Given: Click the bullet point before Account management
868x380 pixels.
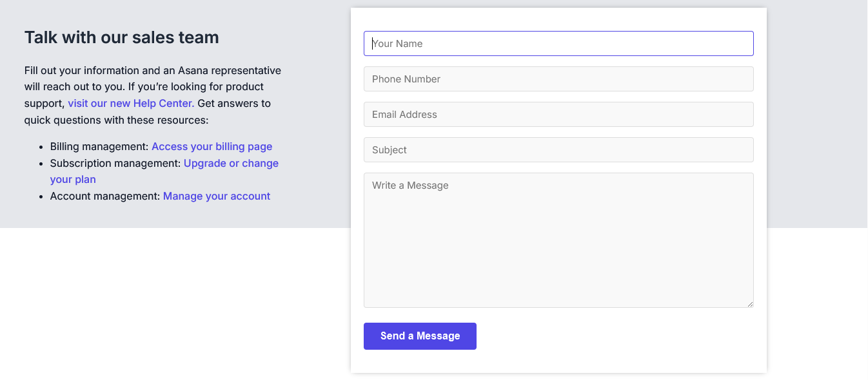Looking at the screenshot, I should pos(41,197).
